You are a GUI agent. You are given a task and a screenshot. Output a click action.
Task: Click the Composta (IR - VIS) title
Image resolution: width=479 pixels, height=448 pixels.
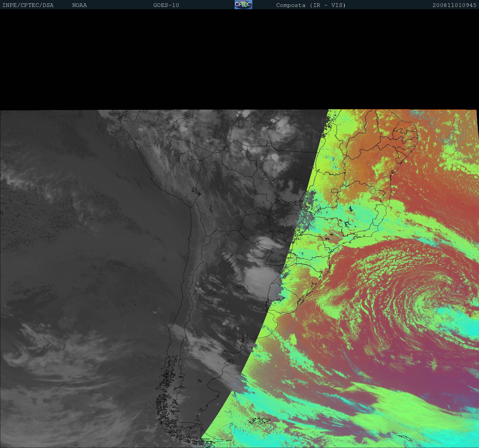311,5
